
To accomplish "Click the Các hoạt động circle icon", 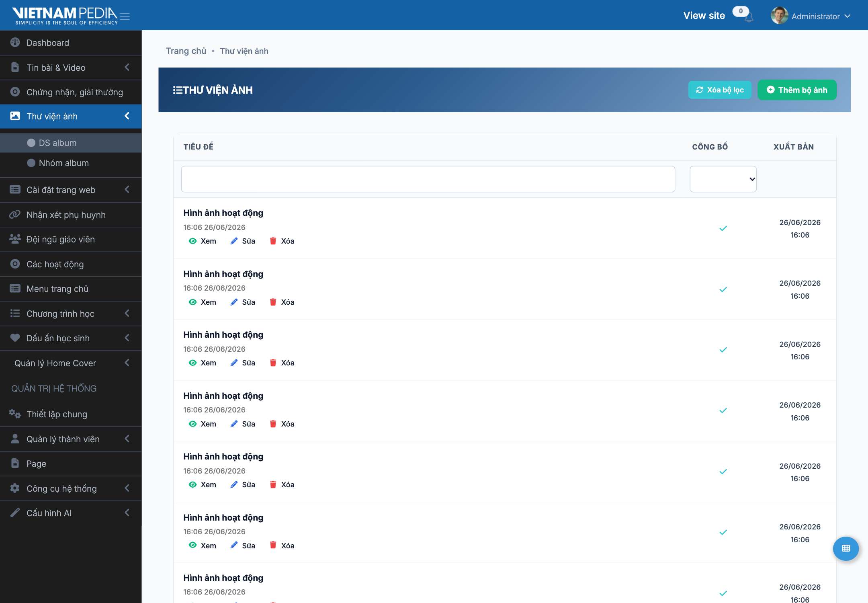I will coord(15,264).
